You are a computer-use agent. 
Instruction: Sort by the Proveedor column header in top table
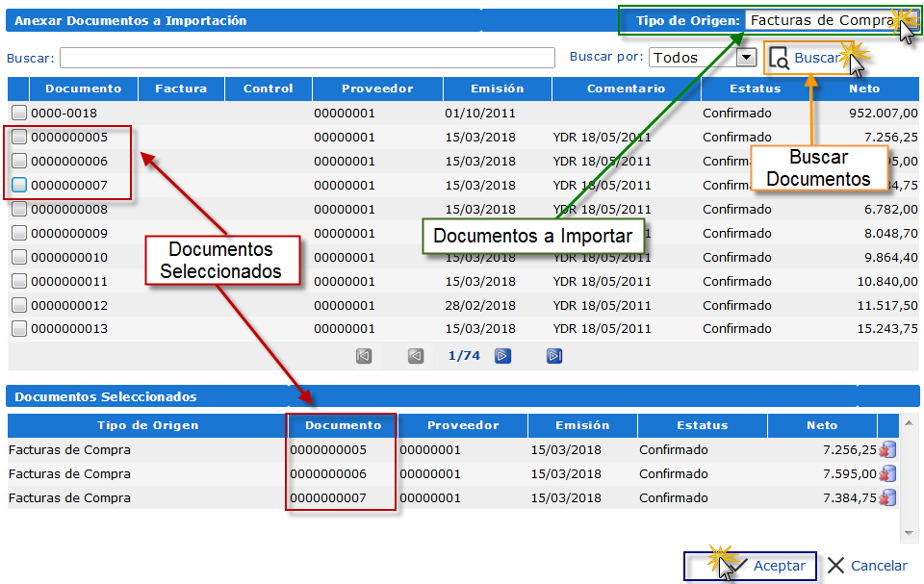click(x=377, y=89)
